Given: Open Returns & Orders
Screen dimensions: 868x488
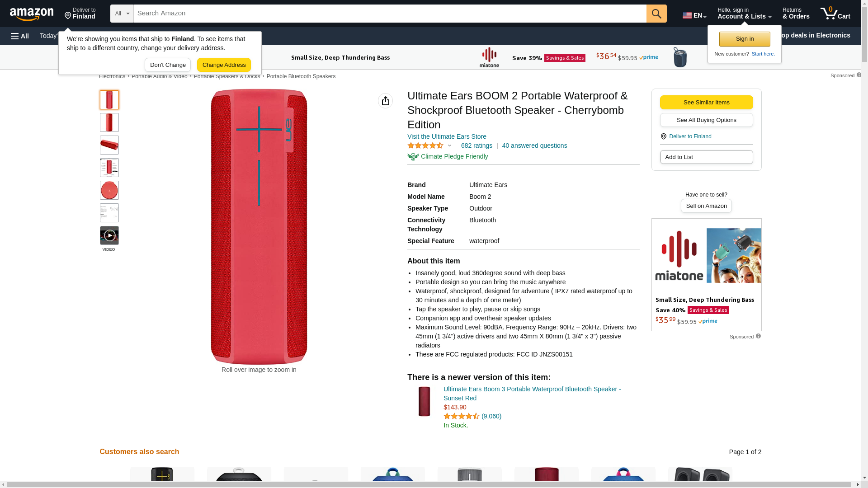Looking at the screenshot, I should coord(796,14).
